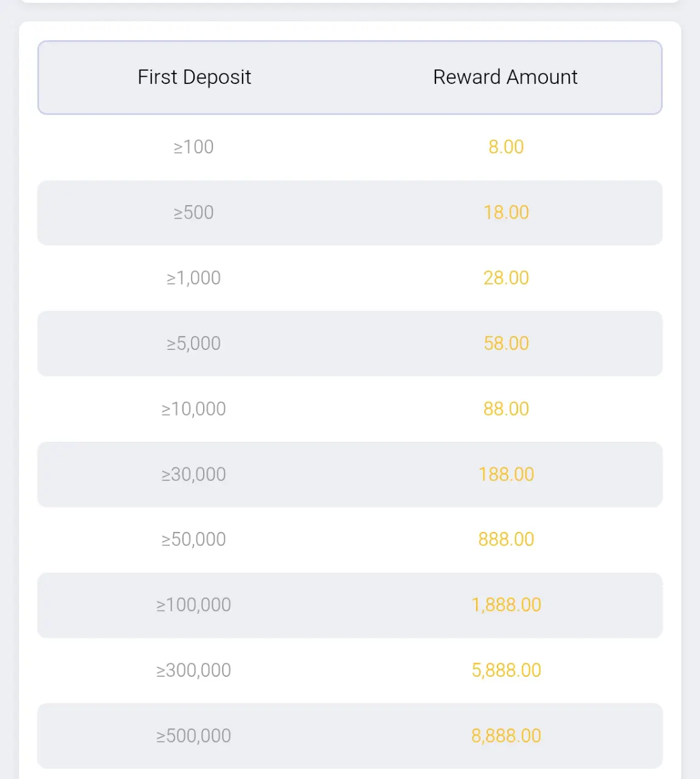Click the 28.00 reward amount

(506, 278)
